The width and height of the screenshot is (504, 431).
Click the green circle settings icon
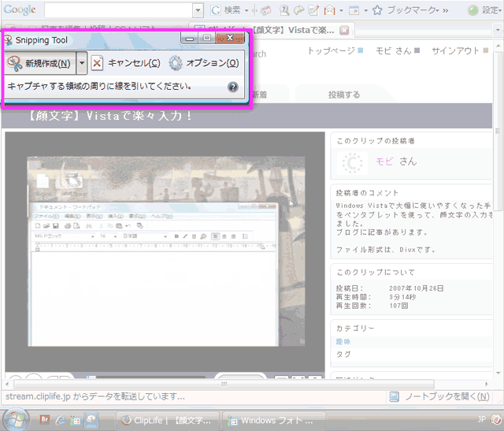pyautogui.click(x=472, y=10)
